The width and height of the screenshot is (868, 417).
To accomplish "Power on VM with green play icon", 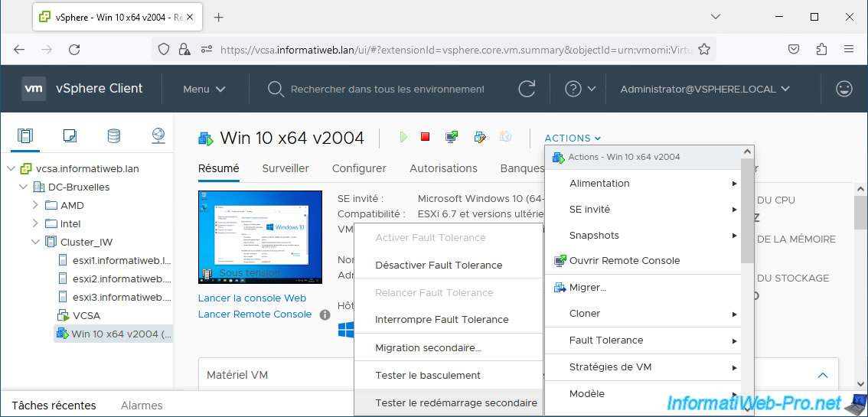I will click(403, 138).
